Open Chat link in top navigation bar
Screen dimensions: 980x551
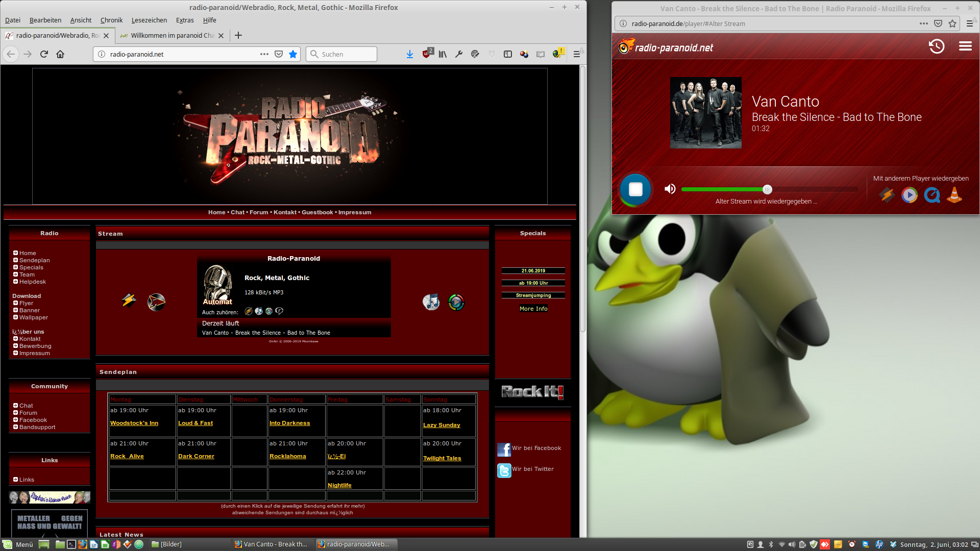(x=237, y=212)
